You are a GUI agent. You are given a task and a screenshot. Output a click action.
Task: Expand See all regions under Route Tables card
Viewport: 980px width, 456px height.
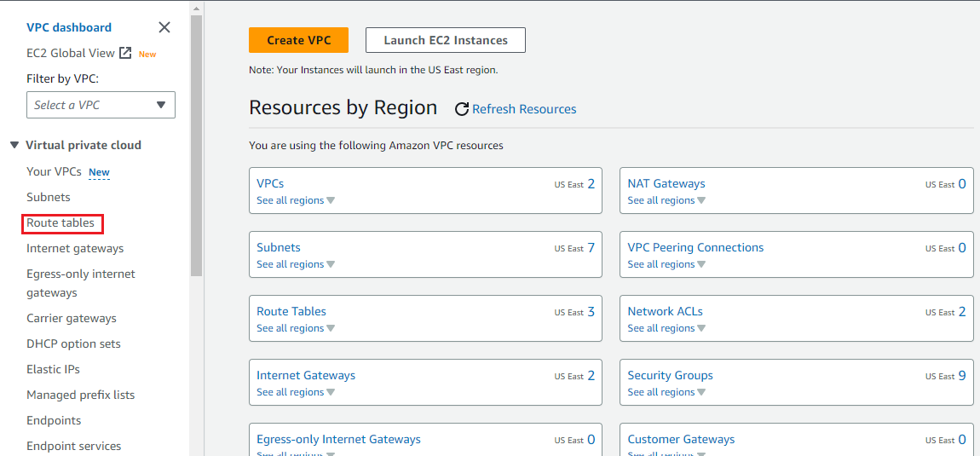296,328
